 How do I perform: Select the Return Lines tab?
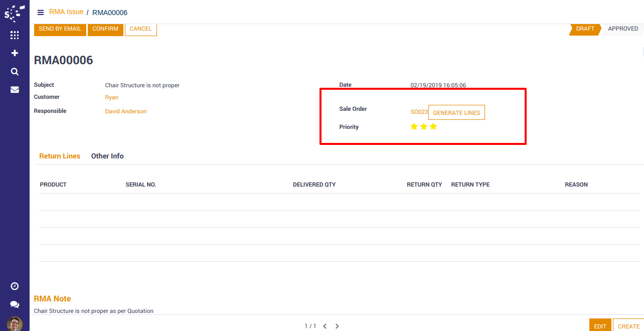tap(60, 156)
